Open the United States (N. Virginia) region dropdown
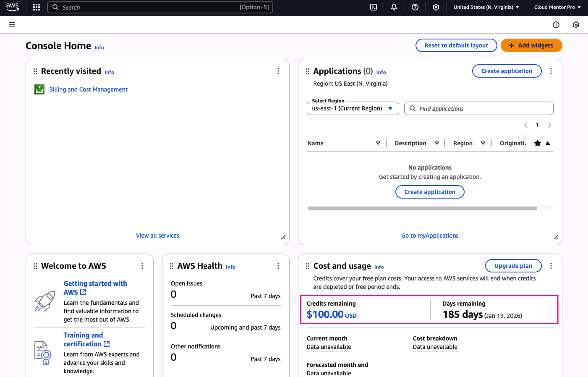Screen dimensions: 588x377 coord(486,7)
